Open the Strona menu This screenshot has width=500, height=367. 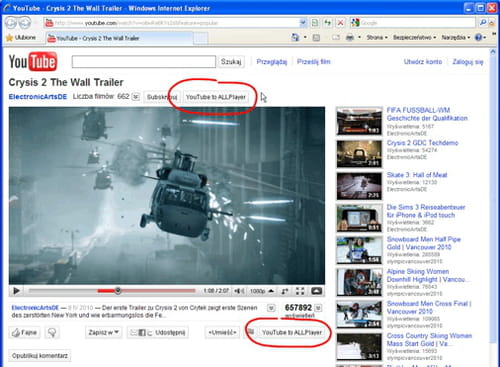[x=377, y=37]
